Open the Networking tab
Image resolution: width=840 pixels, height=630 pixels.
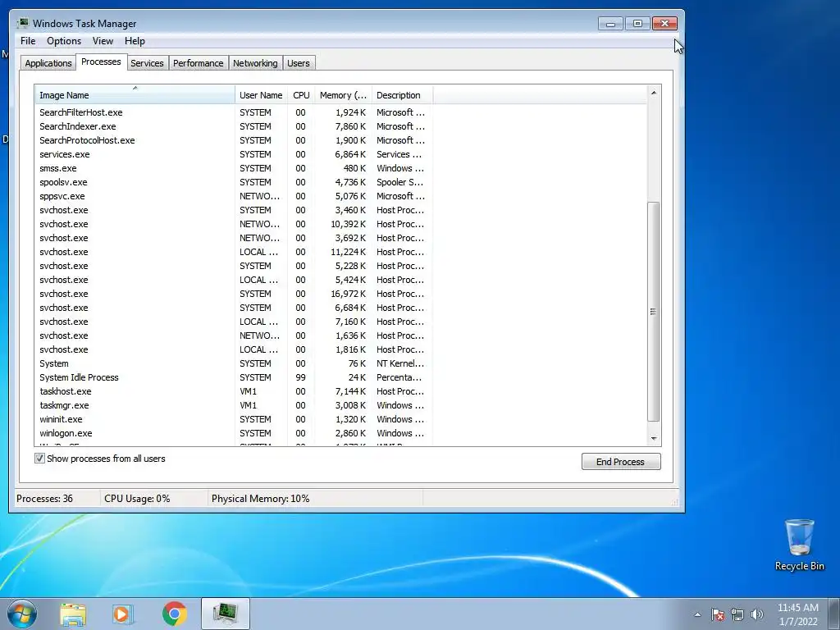click(255, 62)
